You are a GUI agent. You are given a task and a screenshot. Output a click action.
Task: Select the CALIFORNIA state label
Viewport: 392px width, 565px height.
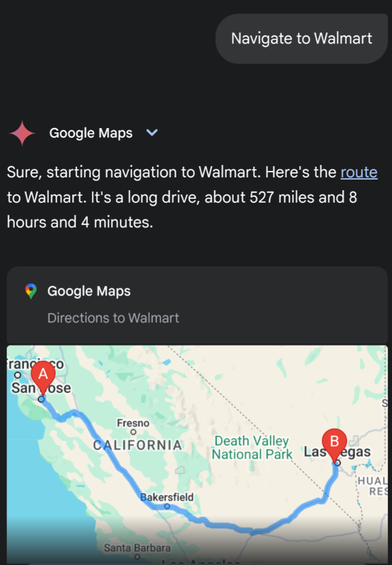[138, 445]
